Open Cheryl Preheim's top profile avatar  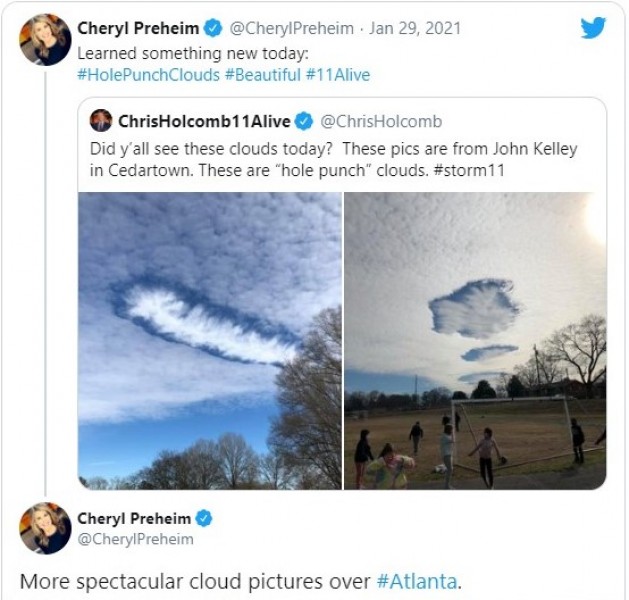(x=45, y=40)
